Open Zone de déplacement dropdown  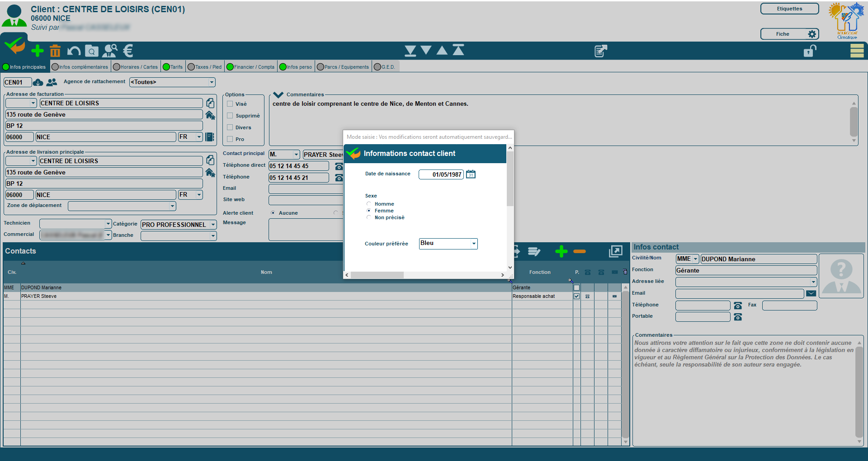tap(172, 206)
